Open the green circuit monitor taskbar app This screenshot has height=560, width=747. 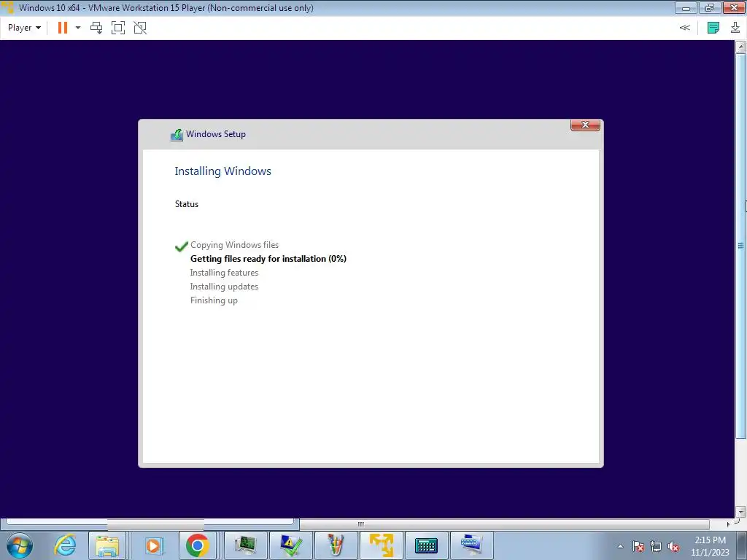[x=245, y=545]
